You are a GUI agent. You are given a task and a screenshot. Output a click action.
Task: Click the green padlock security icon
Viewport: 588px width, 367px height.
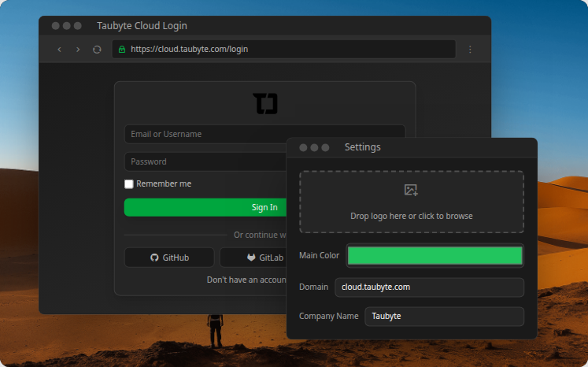(122, 49)
